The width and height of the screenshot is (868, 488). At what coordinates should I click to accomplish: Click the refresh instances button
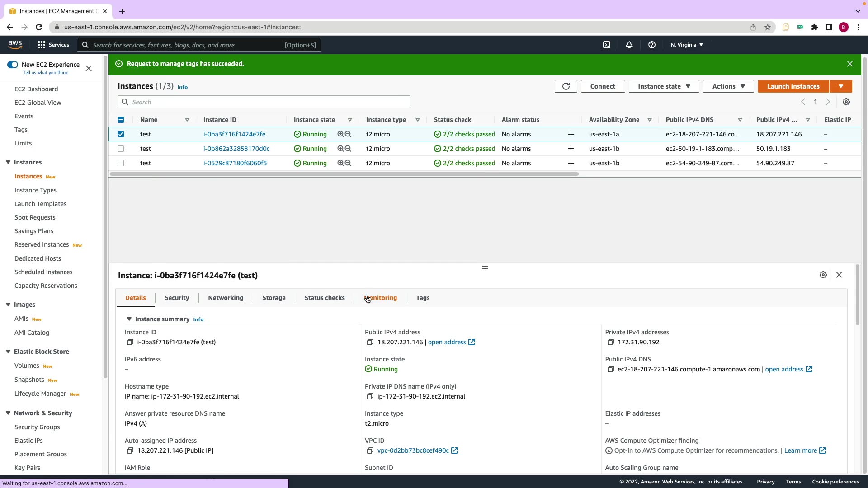coord(566,86)
